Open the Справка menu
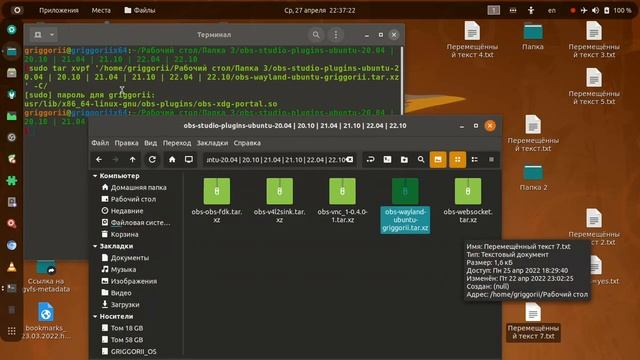Viewport: 640px width, 360px height. click(x=247, y=143)
